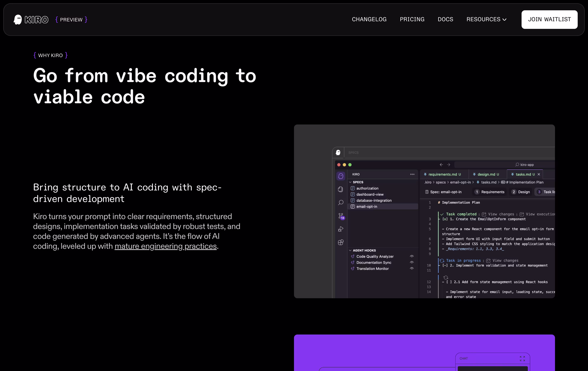Click View execution link

tap(537, 214)
